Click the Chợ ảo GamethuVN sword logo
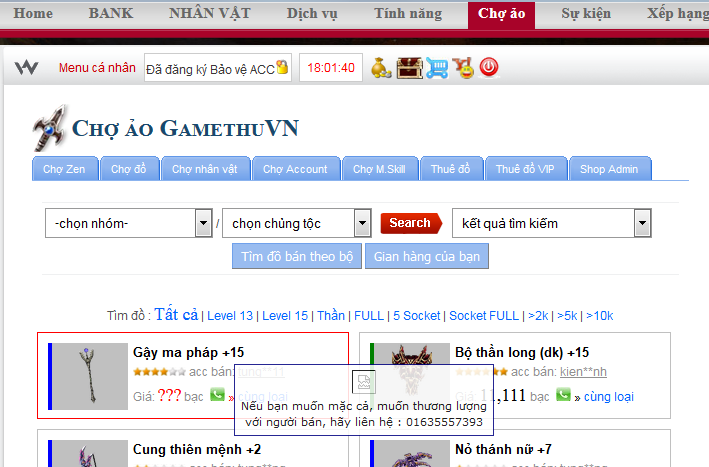This screenshot has width=709, height=467. coord(50,128)
